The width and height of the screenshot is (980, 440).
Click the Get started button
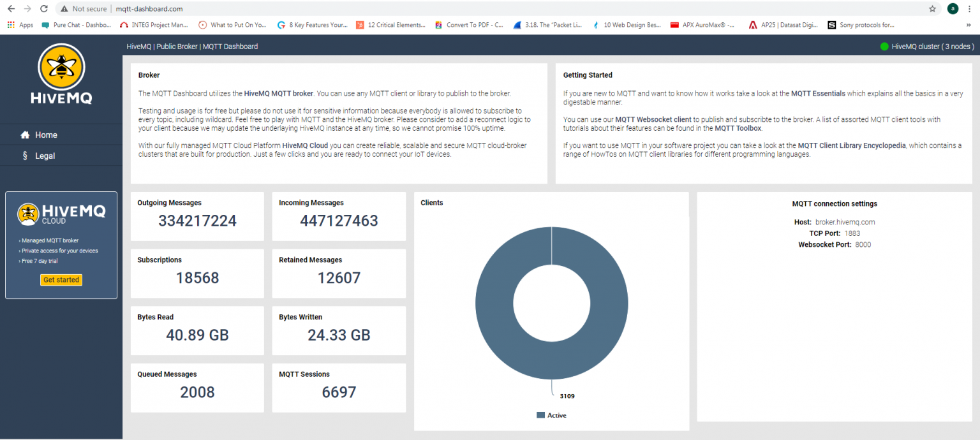(x=61, y=280)
